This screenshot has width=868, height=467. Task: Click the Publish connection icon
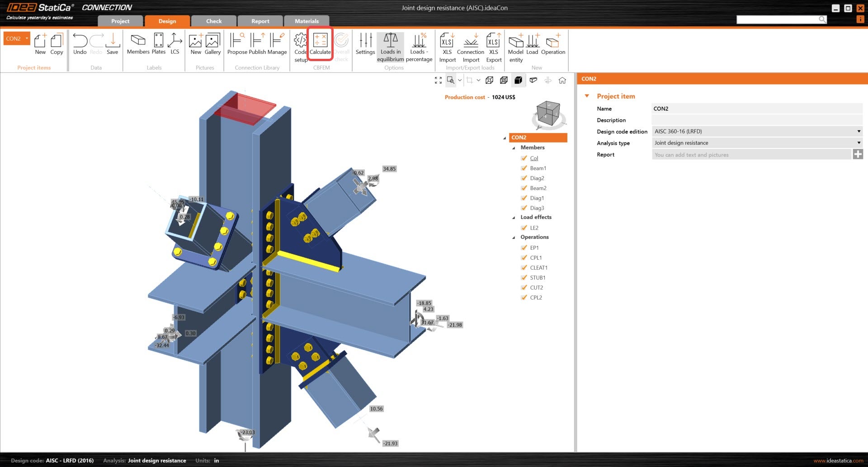coord(257,44)
